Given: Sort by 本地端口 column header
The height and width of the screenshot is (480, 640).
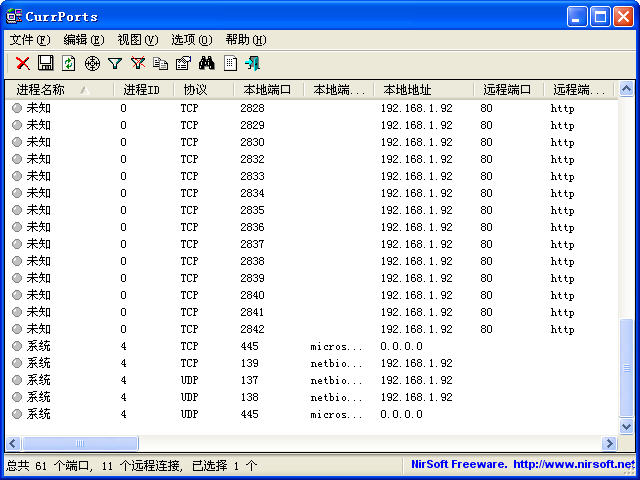Looking at the screenshot, I should [x=269, y=89].
